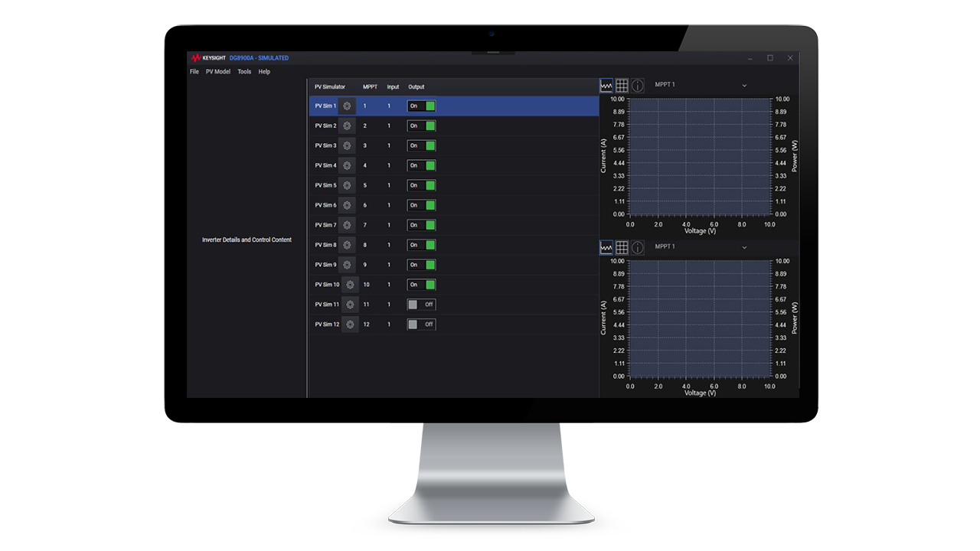Click the info icon above the top chart
The image size is (980, 551).
pos(637,85)
